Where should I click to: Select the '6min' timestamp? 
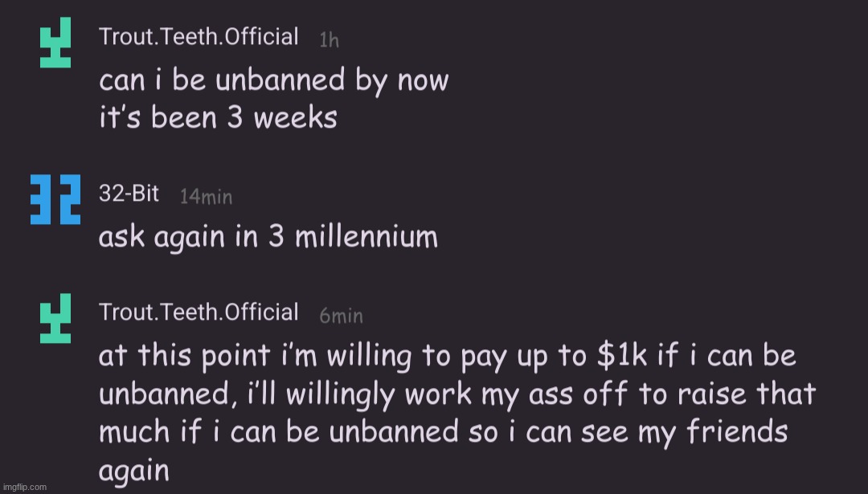(x=342, y=316)
